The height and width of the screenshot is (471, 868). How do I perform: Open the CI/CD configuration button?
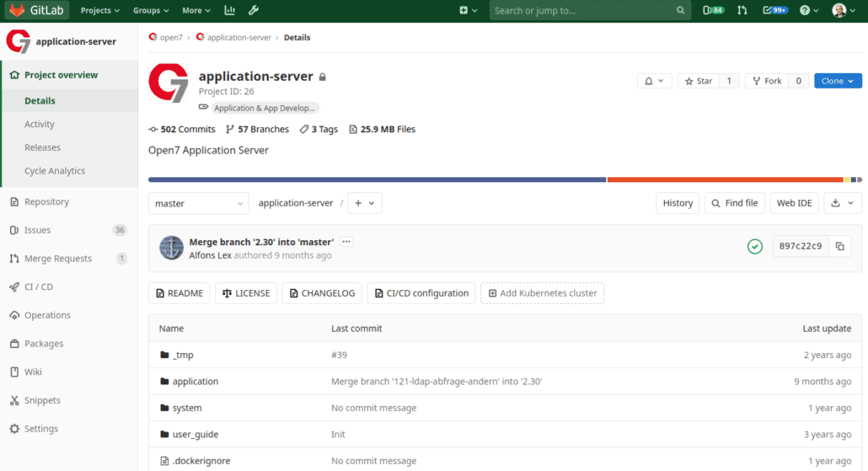421,292
